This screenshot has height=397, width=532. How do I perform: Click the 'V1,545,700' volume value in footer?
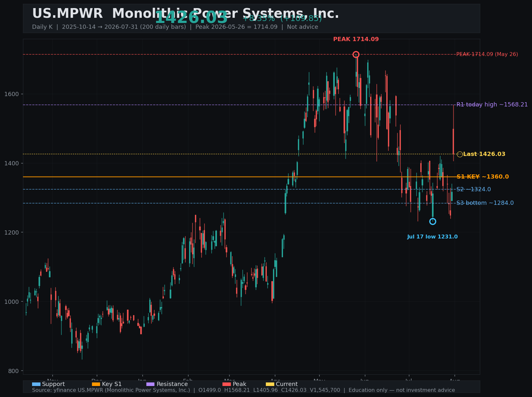(325, 390)
